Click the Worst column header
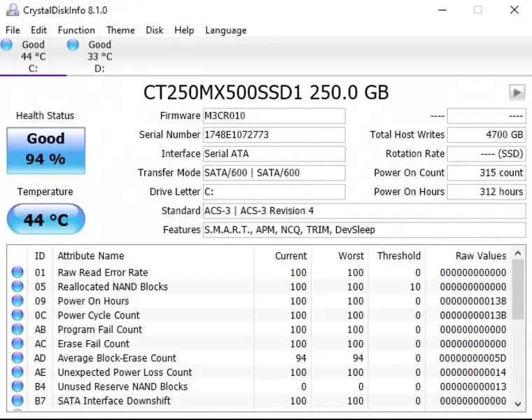The width and height of the screenshot is (532, 420). (351, 255)
